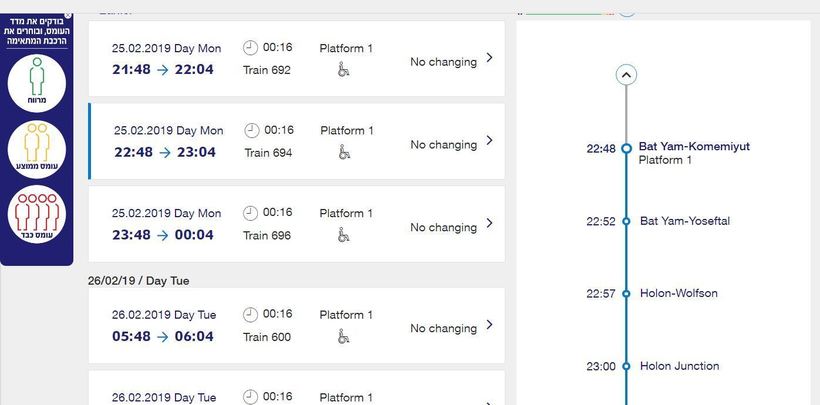Image resolution: width=820 pixels, height=405 pixels.
Task: Click the 21:48 → 22:04 departure times
Action: [163, 69]
